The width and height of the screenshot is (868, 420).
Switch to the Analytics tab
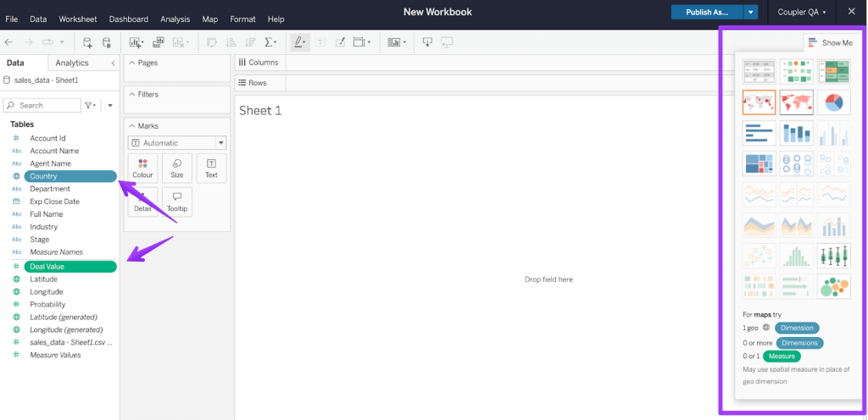click(72, 63)
